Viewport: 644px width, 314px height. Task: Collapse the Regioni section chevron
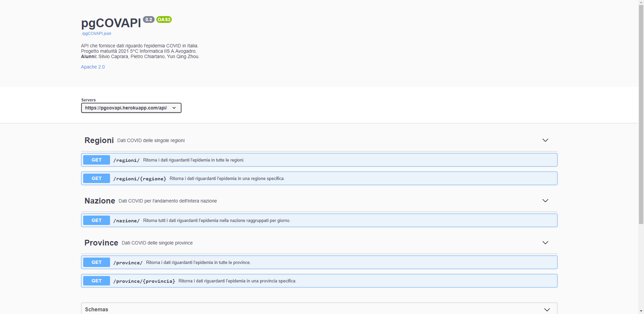pos(545,140)
